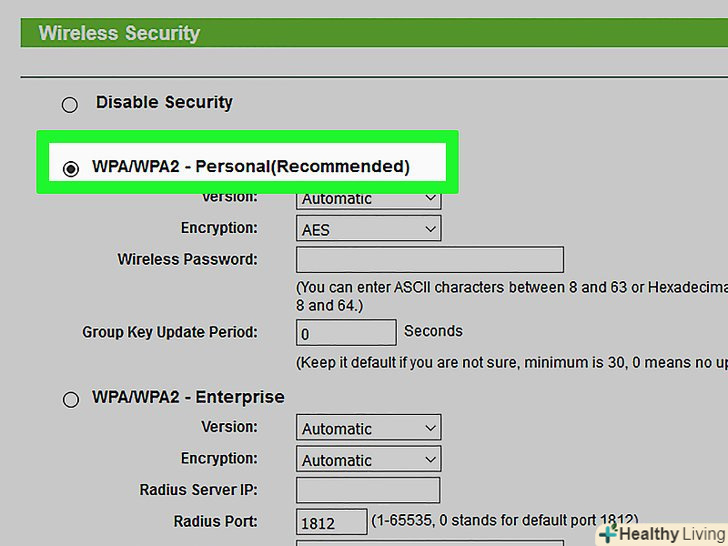Select WPA/WPA2 - Personal radio button

tap(70, 169)
